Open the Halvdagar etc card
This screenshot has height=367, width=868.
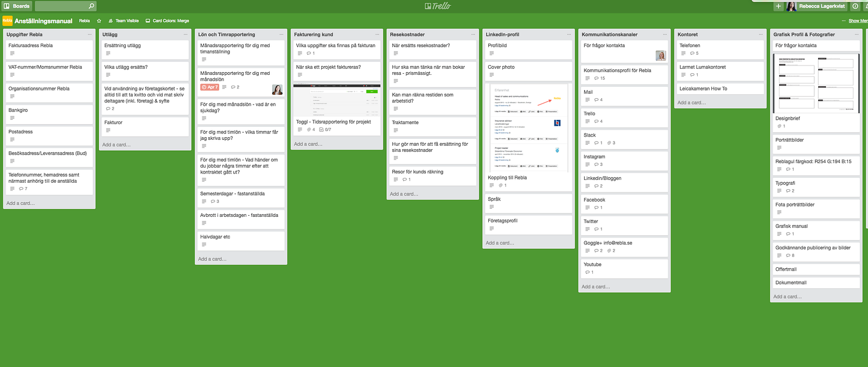pos(241,241)
